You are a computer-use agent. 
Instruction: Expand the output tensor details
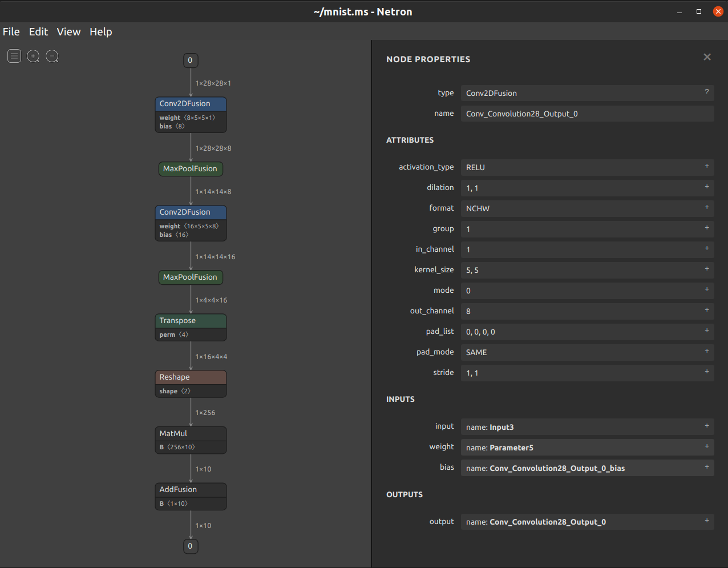click(706, 521)
